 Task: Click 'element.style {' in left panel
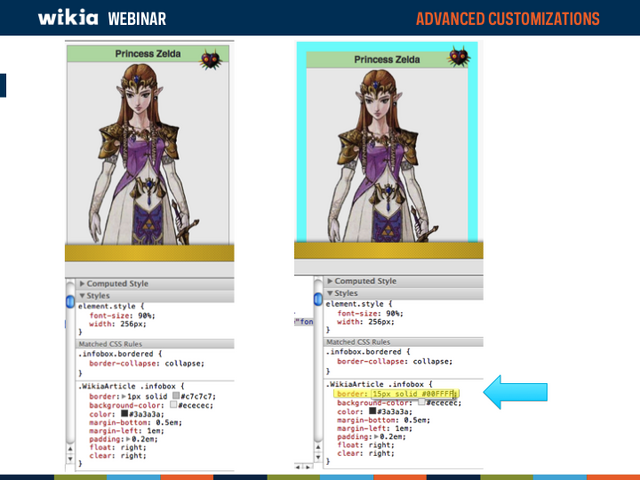tap(111, 306)
